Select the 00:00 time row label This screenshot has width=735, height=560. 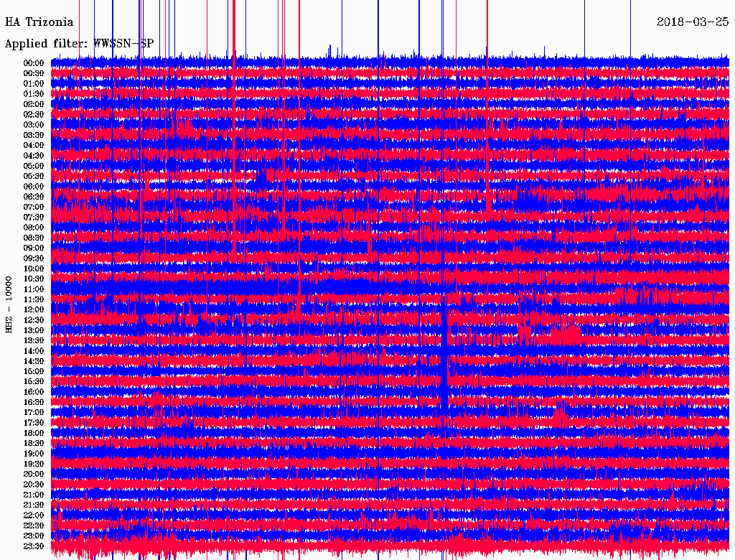coord(34,63)
